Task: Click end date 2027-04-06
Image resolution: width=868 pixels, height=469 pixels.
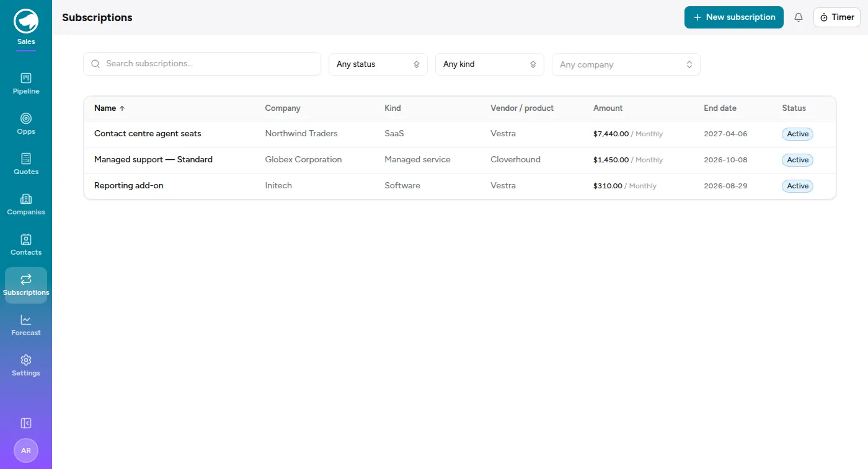Action: point(725,134)
